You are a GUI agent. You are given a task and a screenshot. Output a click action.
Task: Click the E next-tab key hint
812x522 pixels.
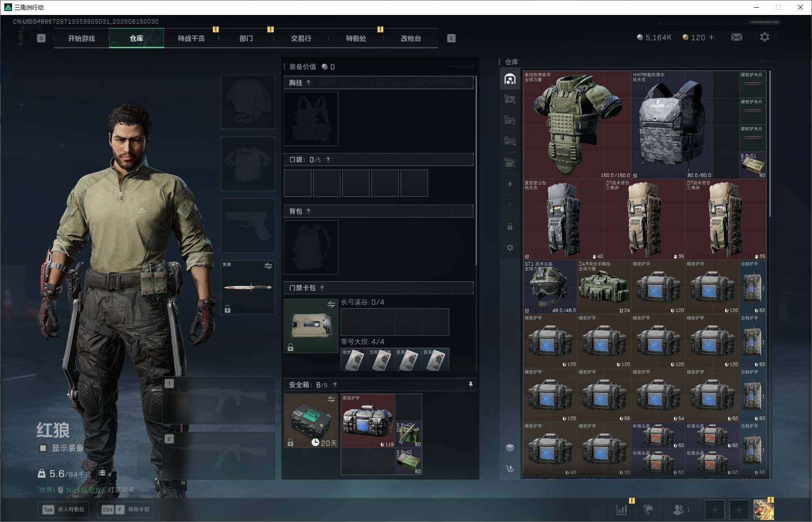451,38
